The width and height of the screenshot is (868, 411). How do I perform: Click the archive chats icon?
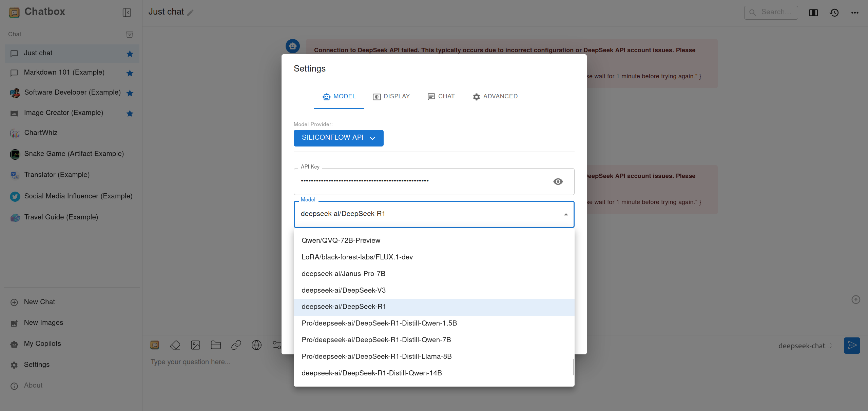pyautogui.click(x=130, y=34)
